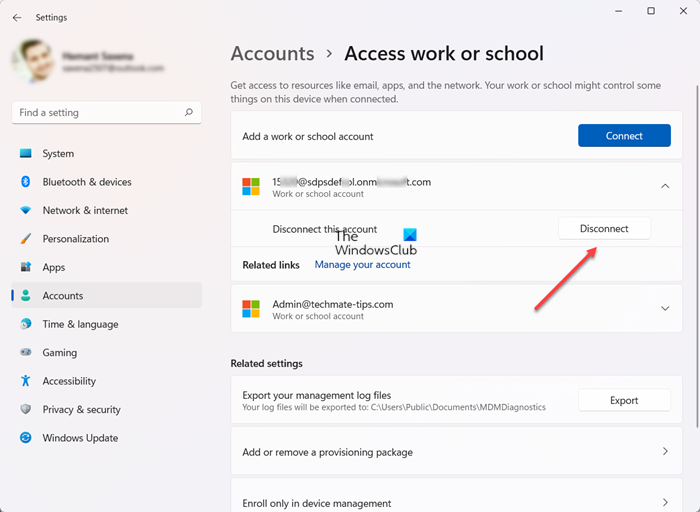Click the Gaming controller icon

(26, 352)
